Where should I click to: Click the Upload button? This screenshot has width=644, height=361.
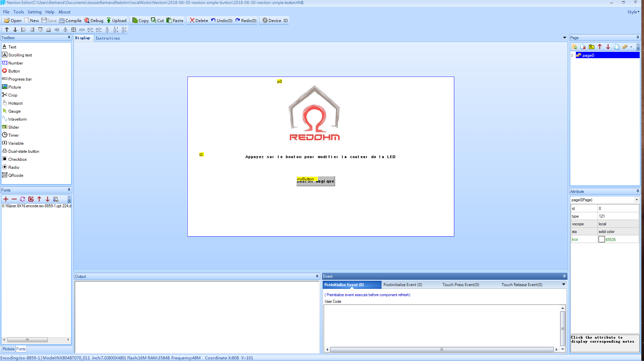coord(116,20)
